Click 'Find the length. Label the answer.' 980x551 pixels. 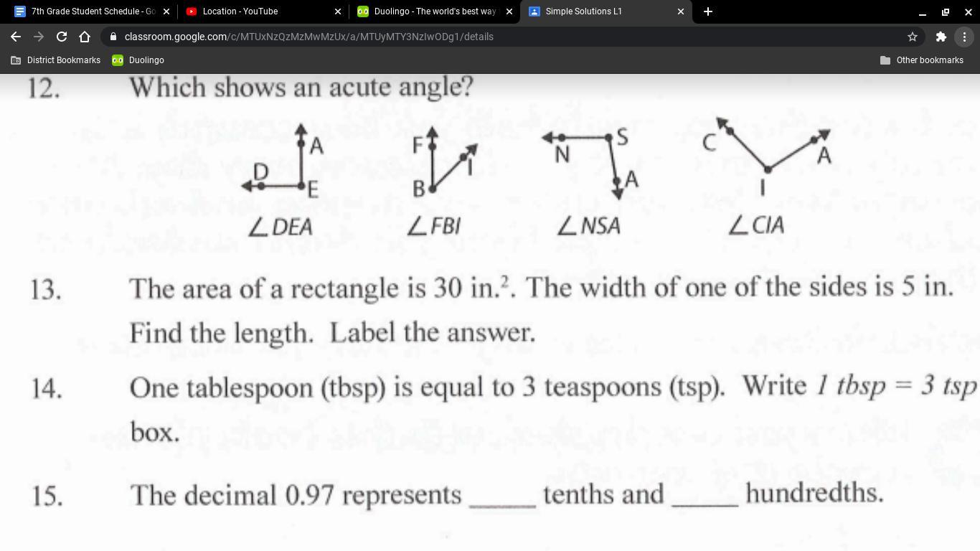click(x=332, y=333)
